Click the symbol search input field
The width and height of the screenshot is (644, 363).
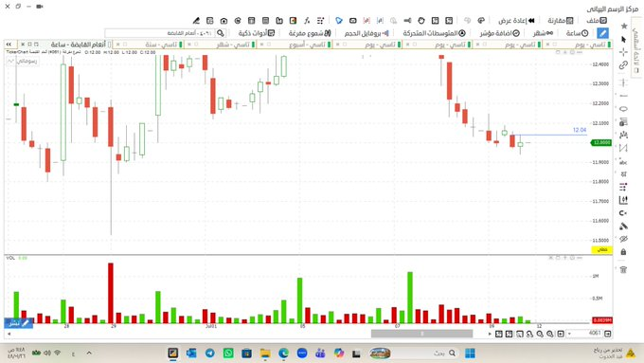[x=160, y=33]
